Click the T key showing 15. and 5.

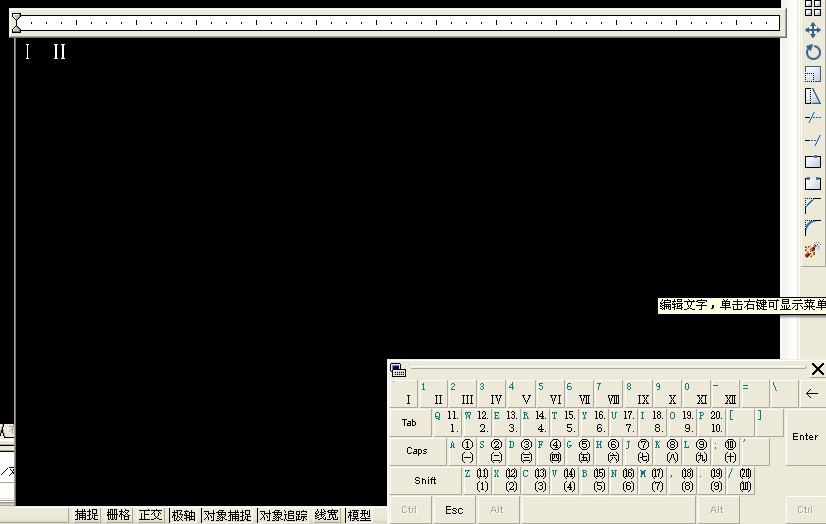pyautogui.click(x=564, y=422)
